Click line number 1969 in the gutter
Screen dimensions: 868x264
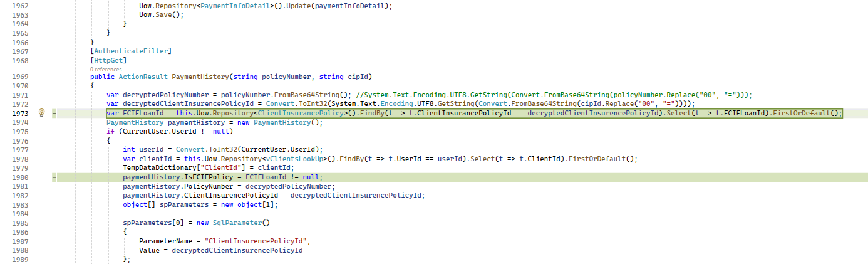(x=21, y=77)
